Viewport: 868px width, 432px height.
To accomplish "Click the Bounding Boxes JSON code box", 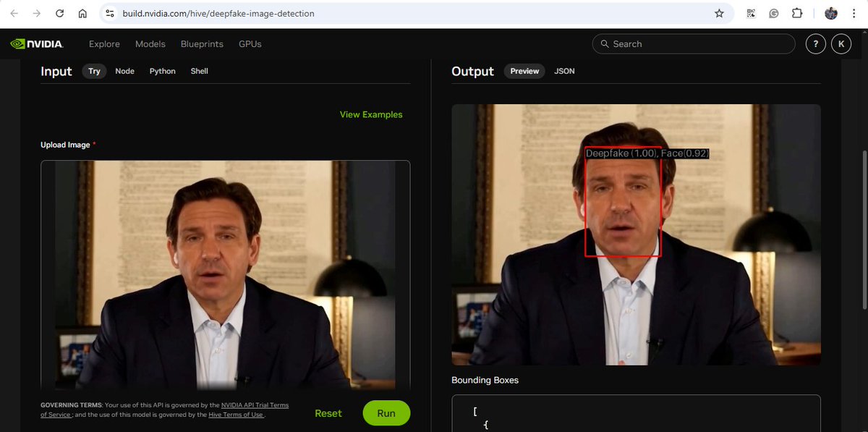I will click(637, 413).
